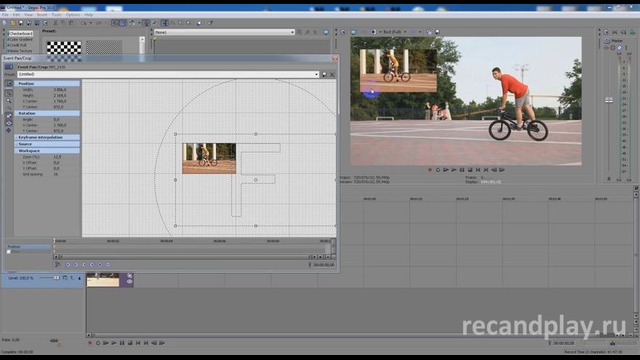Expand the Keyframe interpolation group

coord(47,137)
